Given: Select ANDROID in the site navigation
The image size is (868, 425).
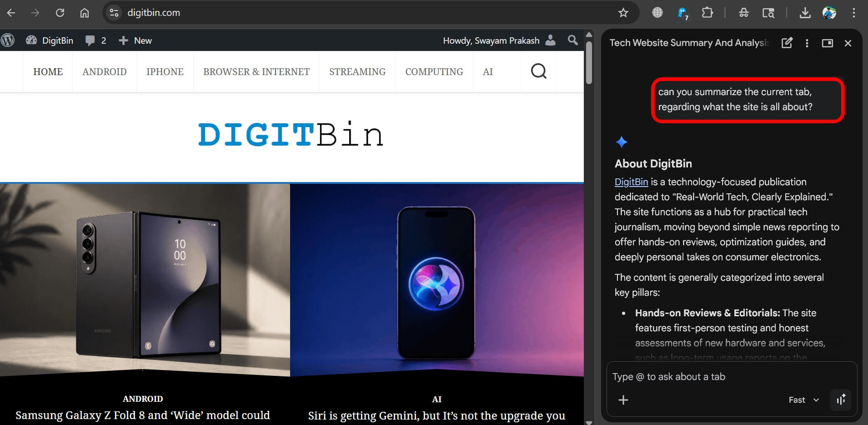Looking at the screenshot, I should [x=105, y=71].
